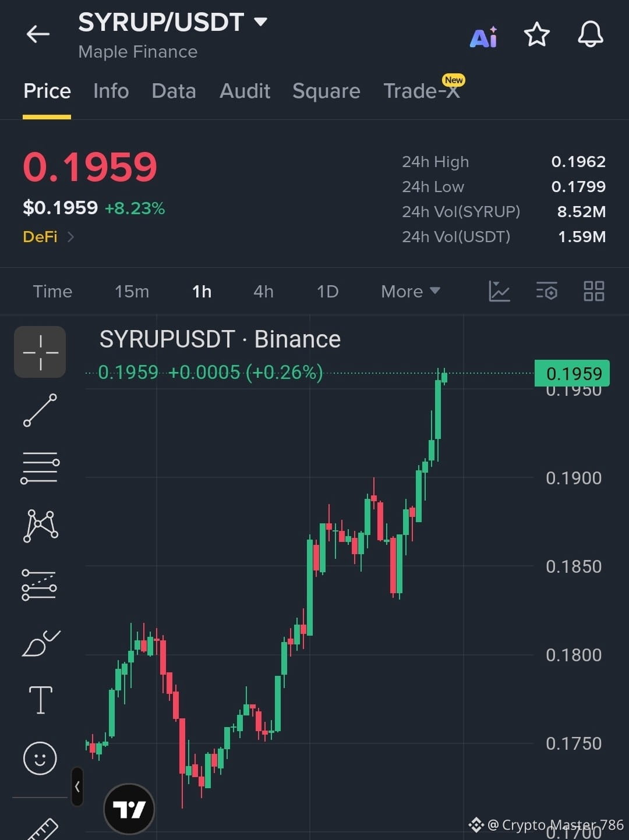The image size is (629, 840).
Task: Open the AI assistant icon
Action: click(483, 37)
